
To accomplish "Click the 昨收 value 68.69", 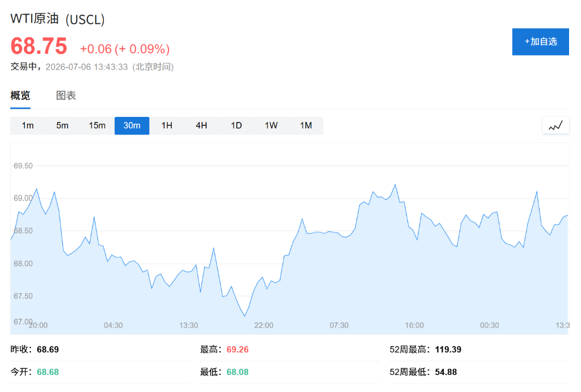I will [x=48, y=349].
